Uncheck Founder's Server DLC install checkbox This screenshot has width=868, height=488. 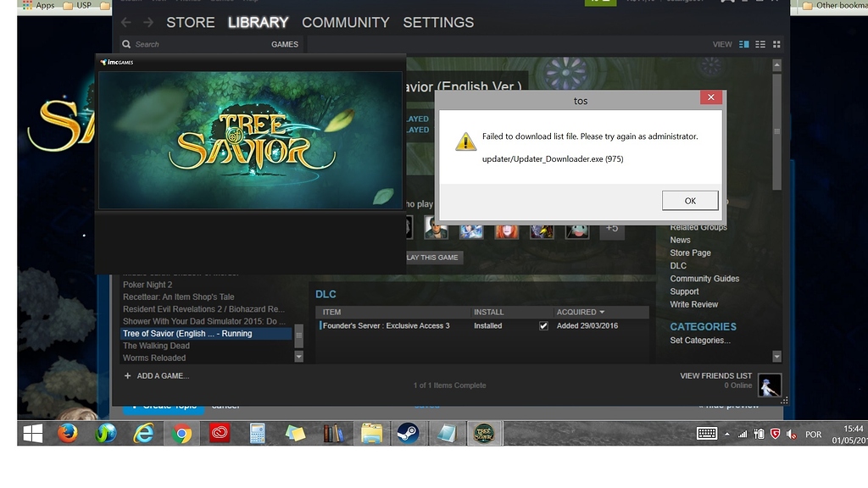click(x=543, y=326)
